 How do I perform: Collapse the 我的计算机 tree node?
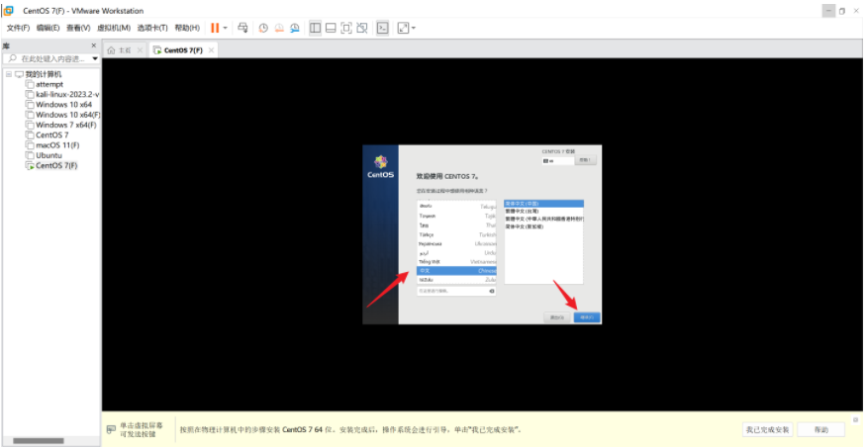tap(9, 74)
